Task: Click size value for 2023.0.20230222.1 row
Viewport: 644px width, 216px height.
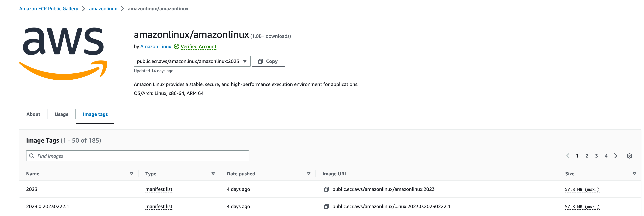Action: (582, 207)
